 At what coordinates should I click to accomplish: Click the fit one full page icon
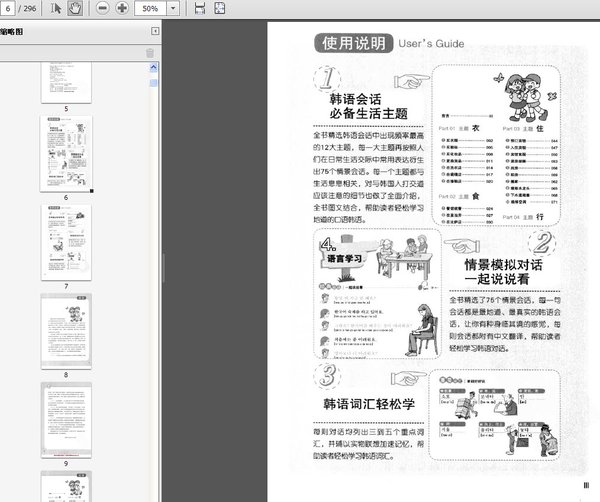coord(220,8)
